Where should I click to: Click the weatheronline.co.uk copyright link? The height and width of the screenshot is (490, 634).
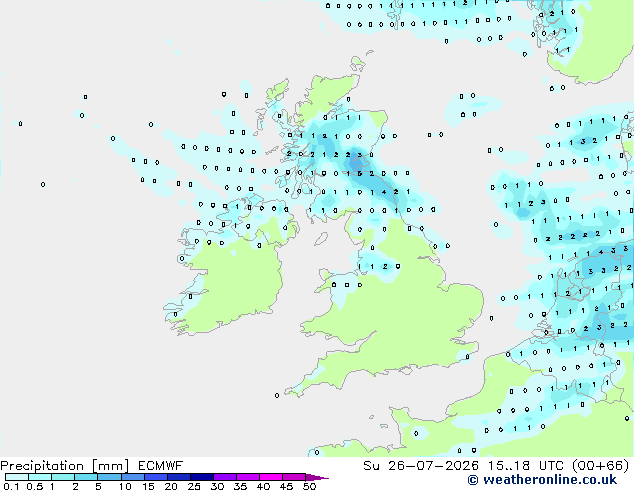pos(542,480)
